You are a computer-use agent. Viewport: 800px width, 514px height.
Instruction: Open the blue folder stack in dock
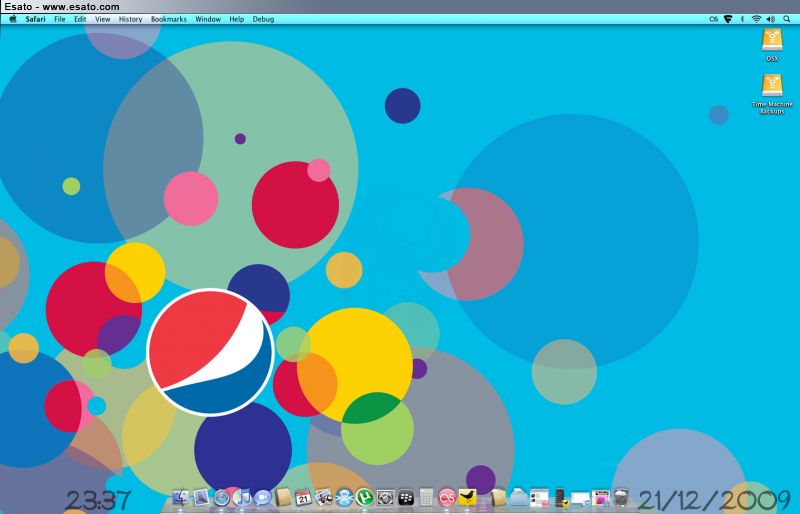(519, 497)
